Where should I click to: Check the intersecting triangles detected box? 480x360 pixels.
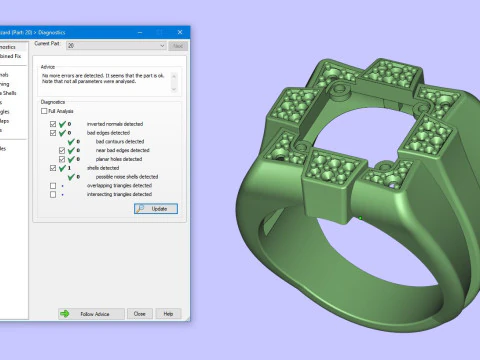tap(53, 194)
